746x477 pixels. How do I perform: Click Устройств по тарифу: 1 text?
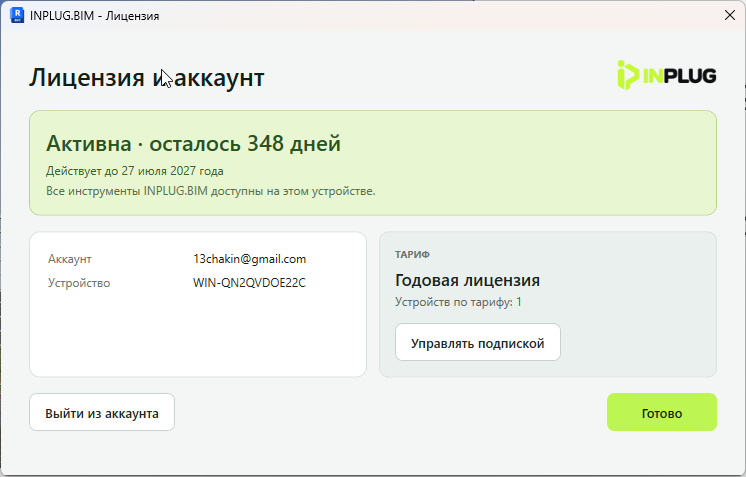point(458,302)
